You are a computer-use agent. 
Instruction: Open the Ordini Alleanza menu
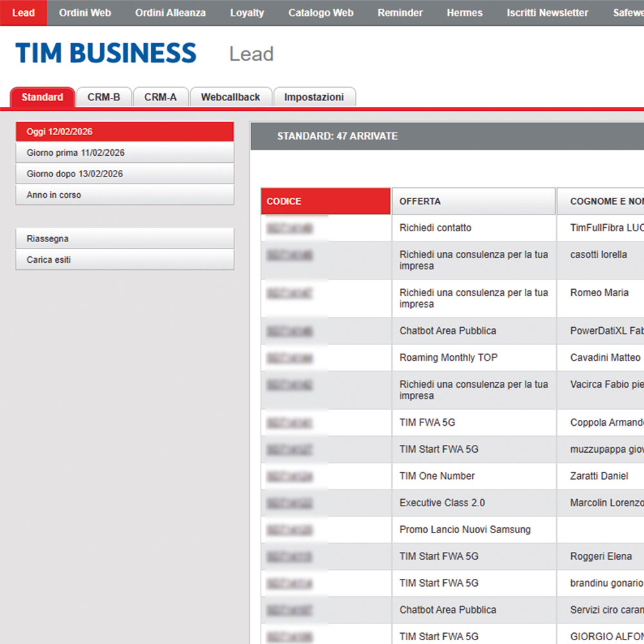pos(171,13)
